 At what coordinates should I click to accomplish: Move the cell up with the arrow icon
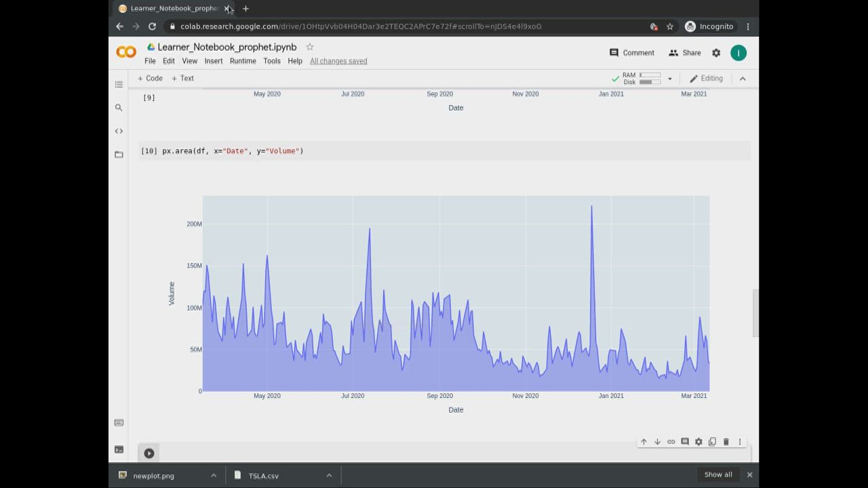644,442
